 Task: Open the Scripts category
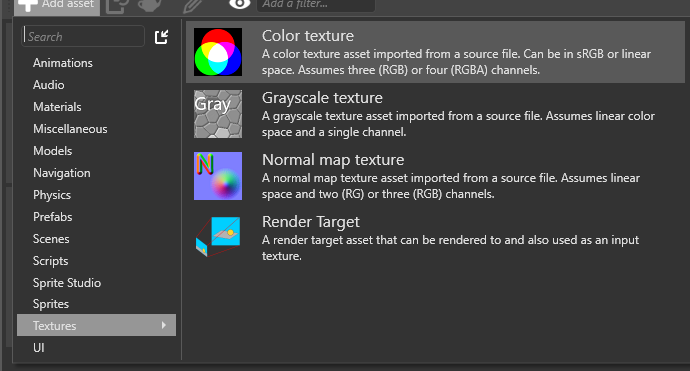50,261
